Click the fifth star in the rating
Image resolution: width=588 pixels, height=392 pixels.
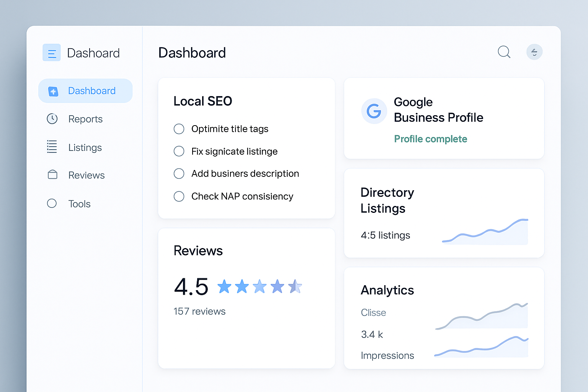[295, 286]
